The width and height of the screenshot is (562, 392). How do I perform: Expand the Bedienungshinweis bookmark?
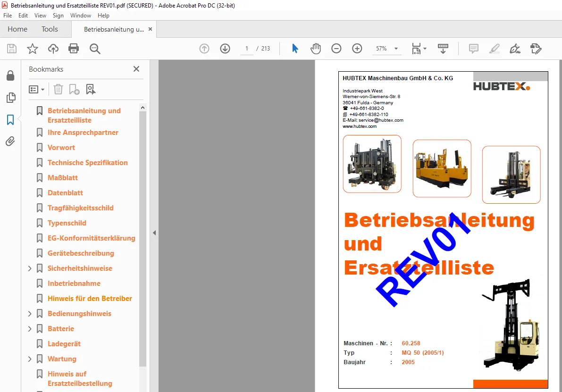coord(30,314)
